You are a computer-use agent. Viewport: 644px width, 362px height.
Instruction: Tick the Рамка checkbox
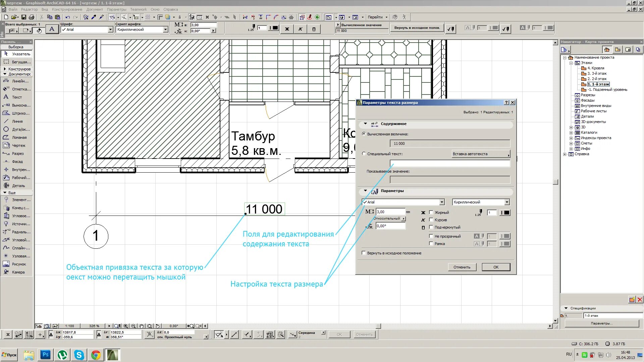point(431,244)
